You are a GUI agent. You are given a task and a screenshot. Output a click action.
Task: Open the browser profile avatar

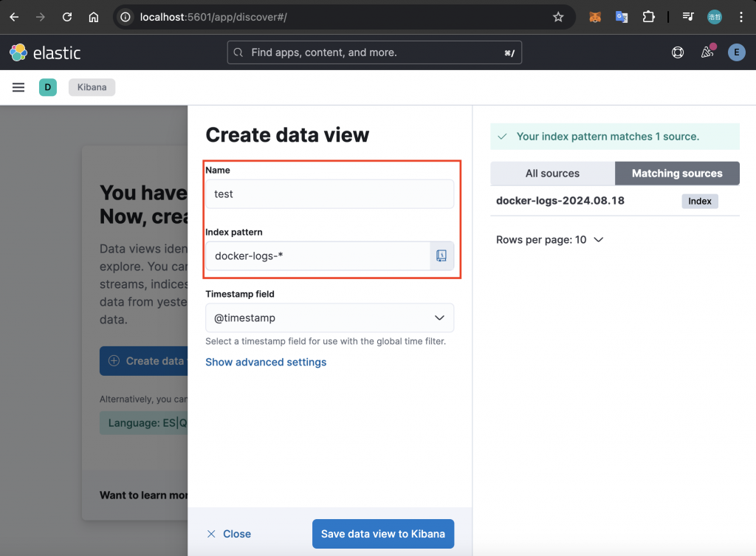715,18
